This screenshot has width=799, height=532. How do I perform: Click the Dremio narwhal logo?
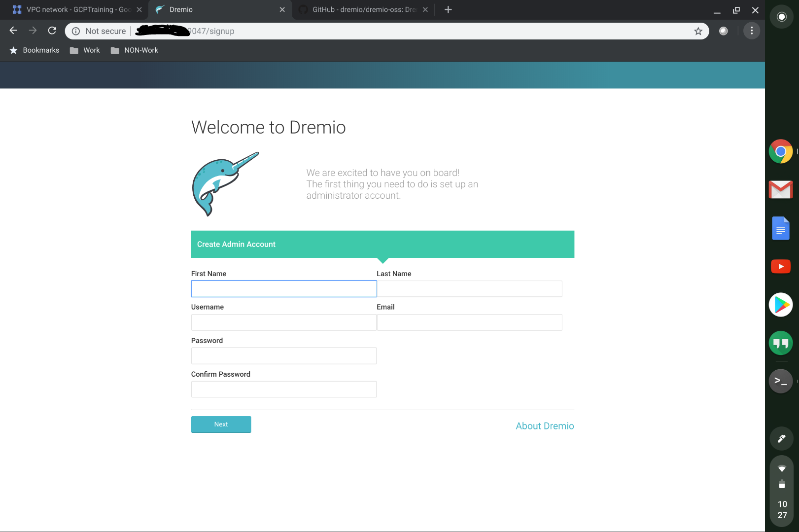tap(225, 184)
